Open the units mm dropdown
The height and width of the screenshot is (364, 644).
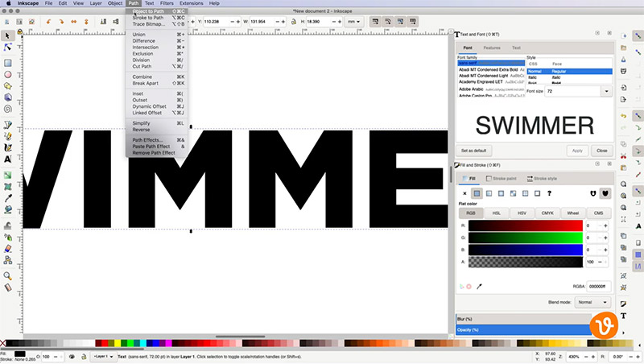click(x=353, y=22)
